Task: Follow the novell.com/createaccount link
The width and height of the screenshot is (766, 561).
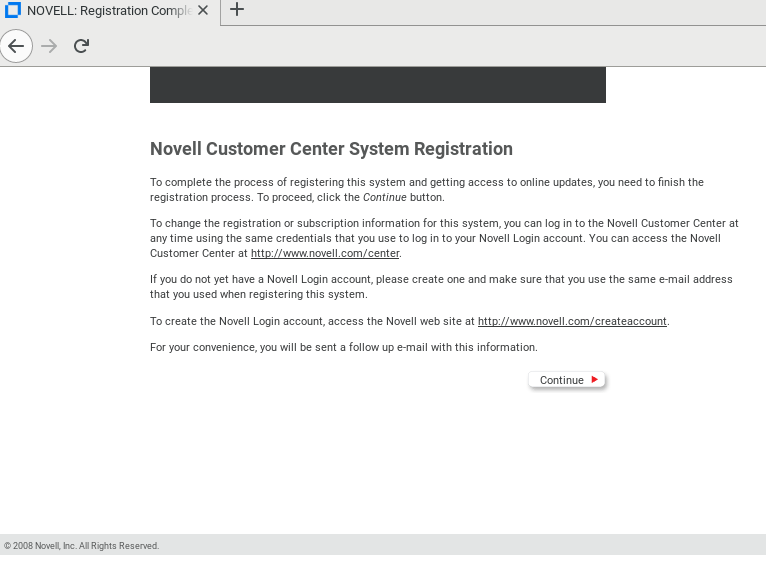Action: coord(572,322)
